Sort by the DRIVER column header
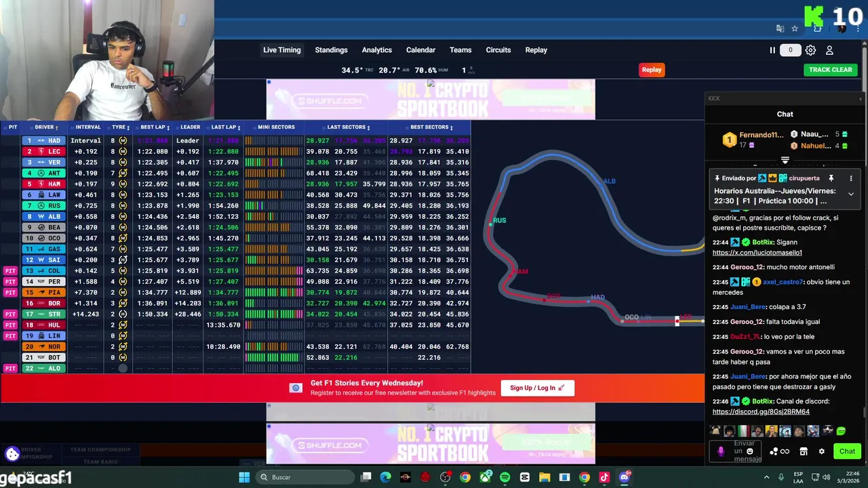Image resolution: width=868 pixels, height=488 pixels. click(x=46, y=127)
